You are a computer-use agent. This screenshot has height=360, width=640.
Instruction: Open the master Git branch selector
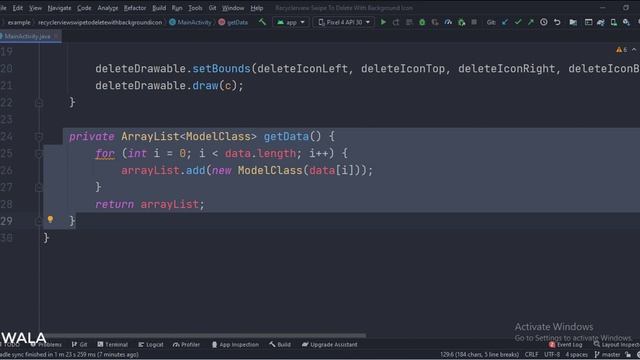point(607,355)
